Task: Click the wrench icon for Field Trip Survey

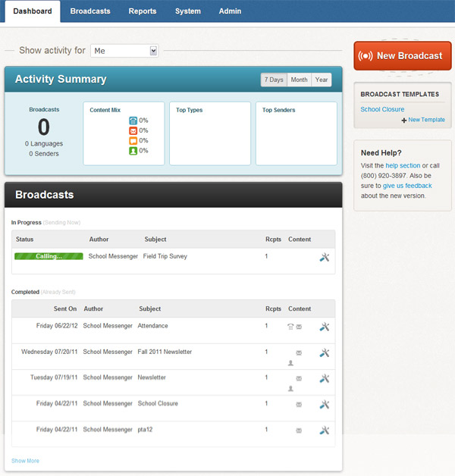Action: 325,257
